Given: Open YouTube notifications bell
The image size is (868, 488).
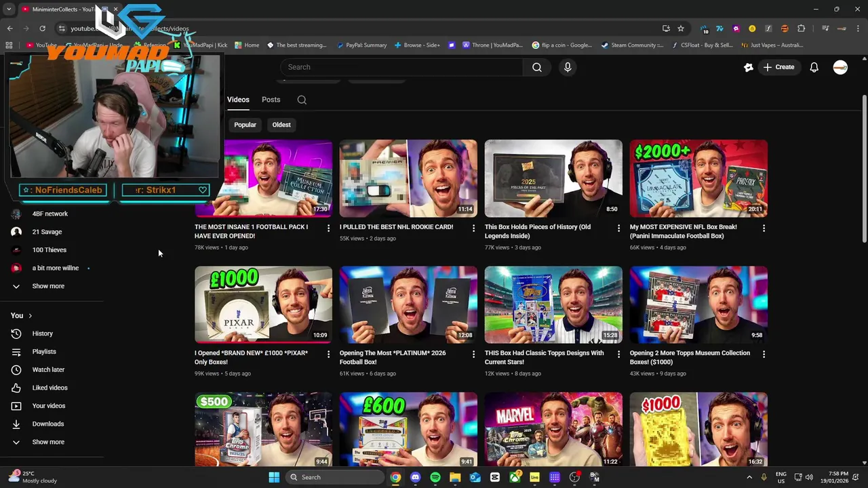Looking at the screenshot, I should pyautogui.click(x=814, y=67).
